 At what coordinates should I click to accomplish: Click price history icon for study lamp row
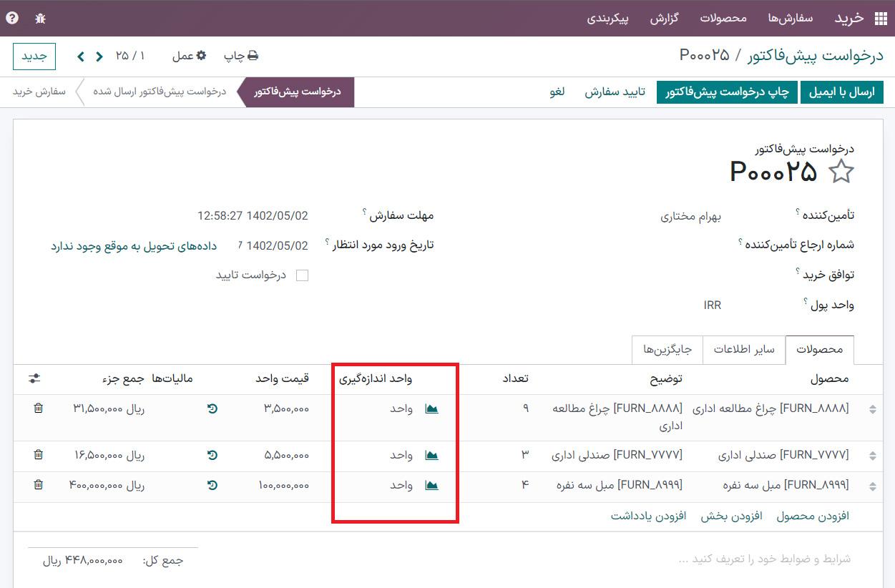click(x=212, y=408)
